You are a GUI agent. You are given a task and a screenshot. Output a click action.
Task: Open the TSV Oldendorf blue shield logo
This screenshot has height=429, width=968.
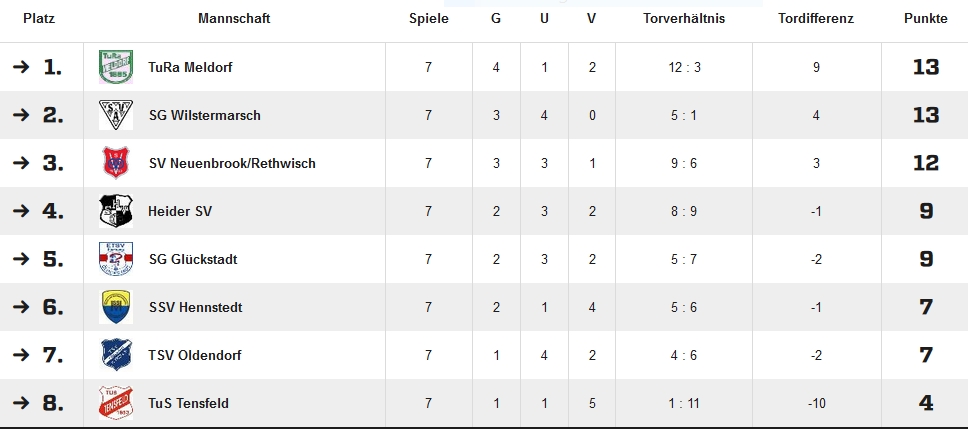[x=115, y=355]
